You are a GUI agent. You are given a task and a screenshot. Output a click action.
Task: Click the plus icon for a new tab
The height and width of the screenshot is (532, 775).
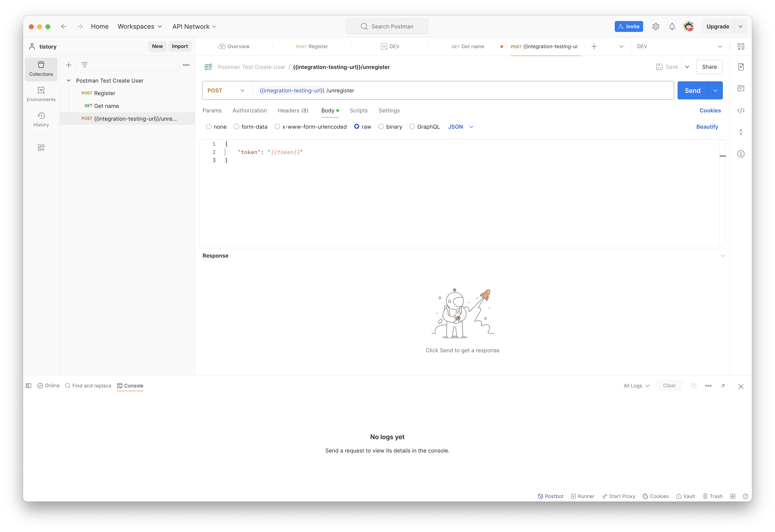pyautogui.click(x=594, y=47)
